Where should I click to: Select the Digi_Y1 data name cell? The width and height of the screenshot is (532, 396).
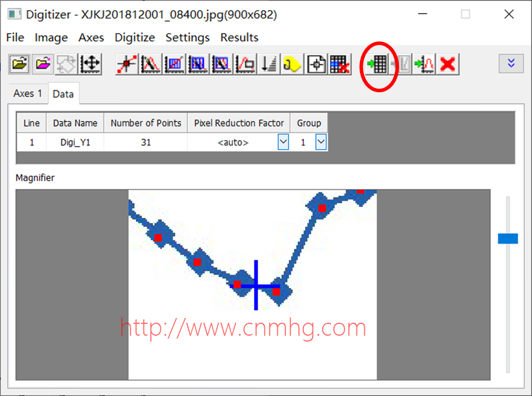75,142
